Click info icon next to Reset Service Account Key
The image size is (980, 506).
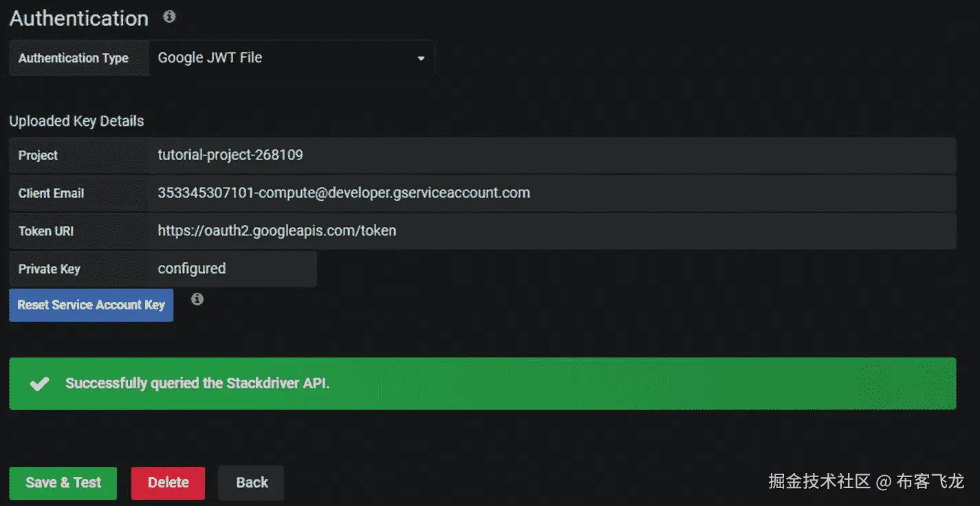click(x=197, y=299)
